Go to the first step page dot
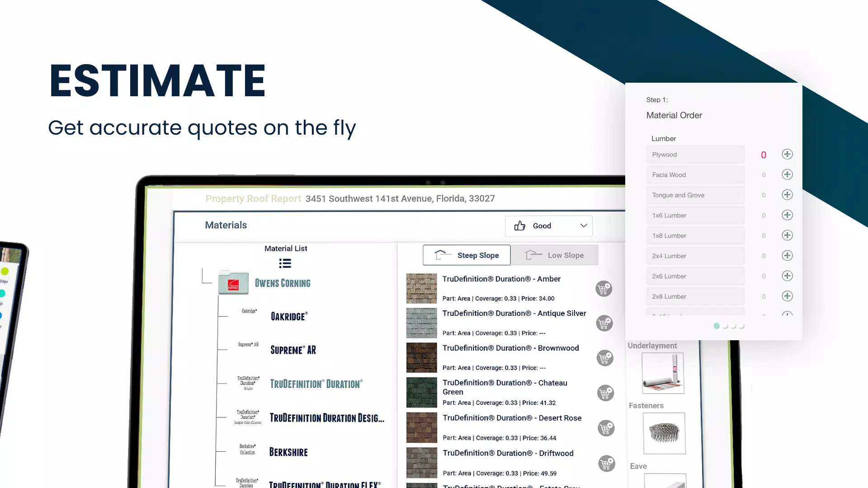This screenshot has width=868, height=488. pos(717,326)
